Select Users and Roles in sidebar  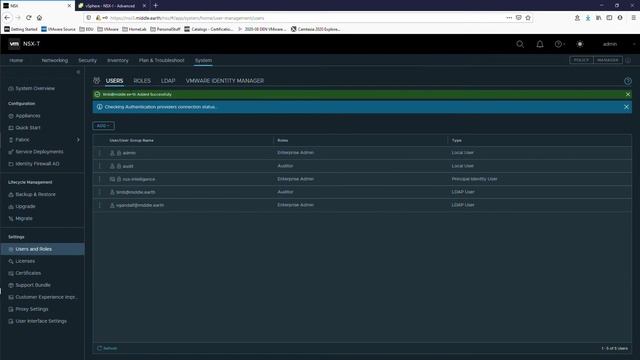[x=42, y=249]
